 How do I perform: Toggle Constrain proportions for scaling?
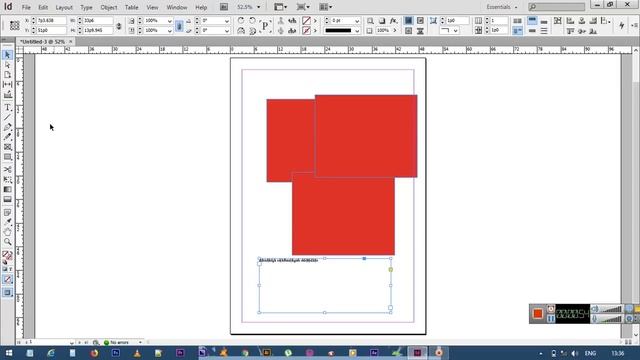179,26
